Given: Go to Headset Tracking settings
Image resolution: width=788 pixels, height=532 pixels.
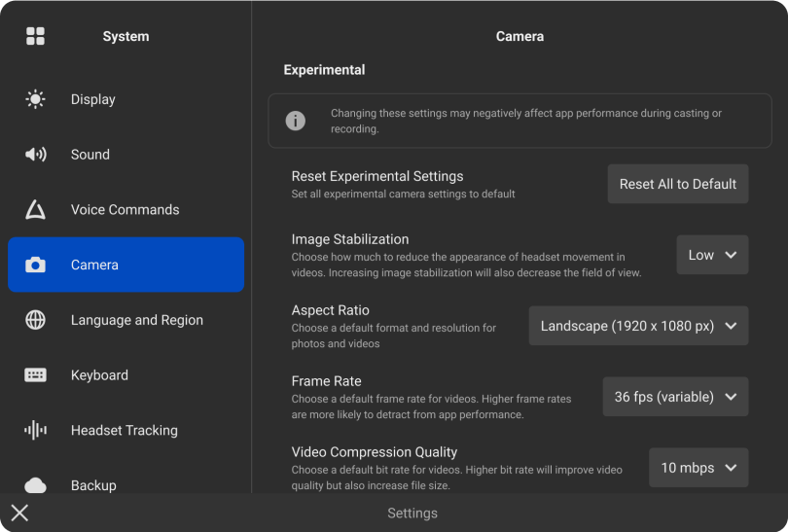Looking at the screenshot, I should coord(126,430).
